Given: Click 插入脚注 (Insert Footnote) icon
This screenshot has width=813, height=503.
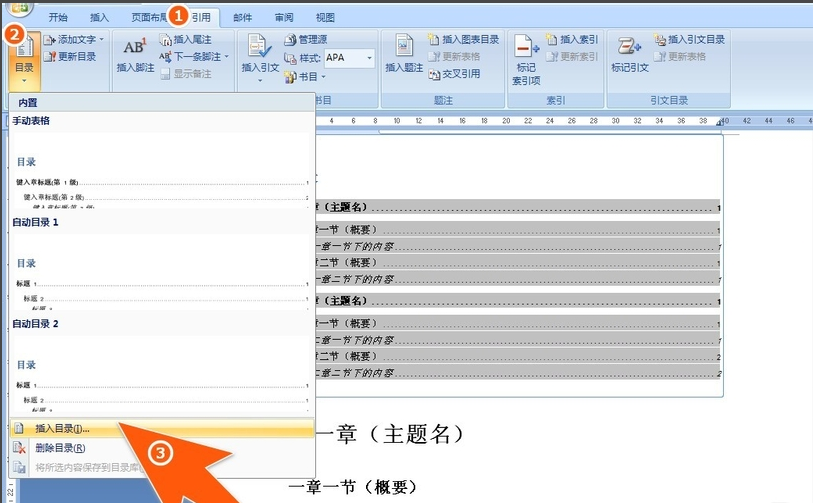Looking at the screenshot, I should 135,48.
